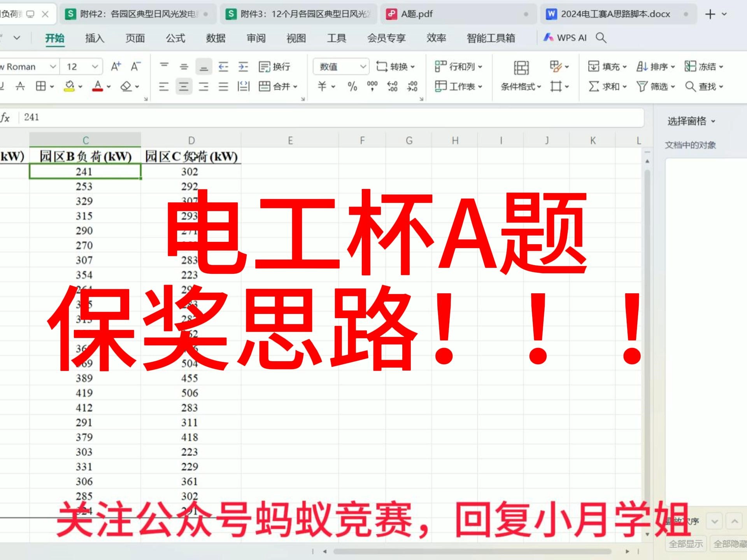Open 工作表 worksheet menu
Viewport: 747px width, 560px height.
pyautogui.click(x=458, y=86)
